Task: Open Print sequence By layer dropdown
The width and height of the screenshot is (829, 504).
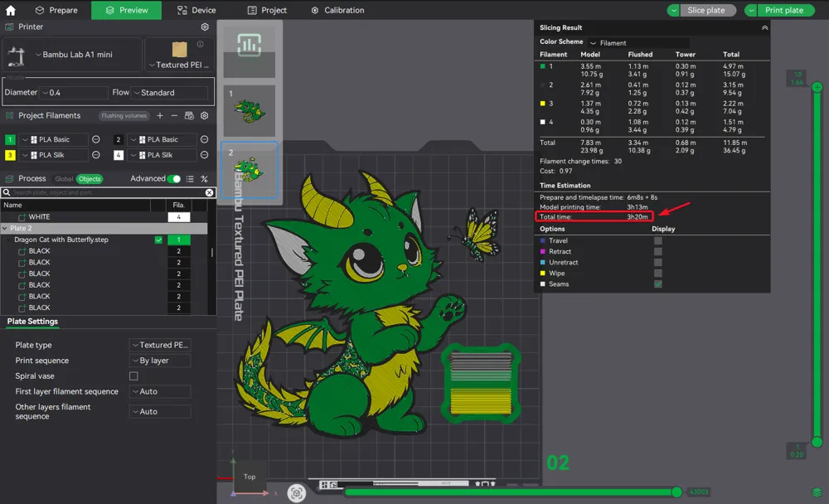Action: point(160,361)
